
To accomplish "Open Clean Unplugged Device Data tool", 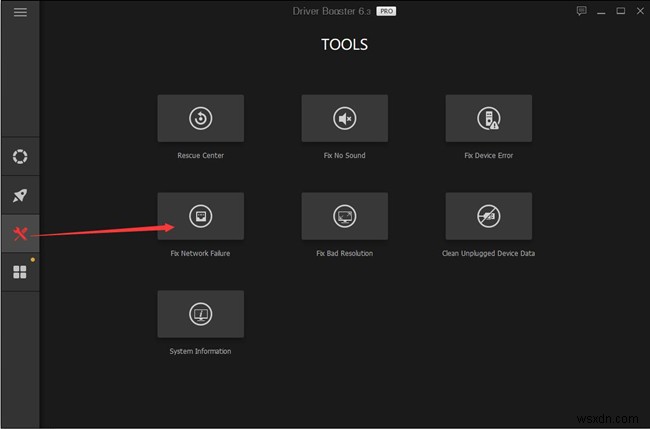I will tap(489, 216).
